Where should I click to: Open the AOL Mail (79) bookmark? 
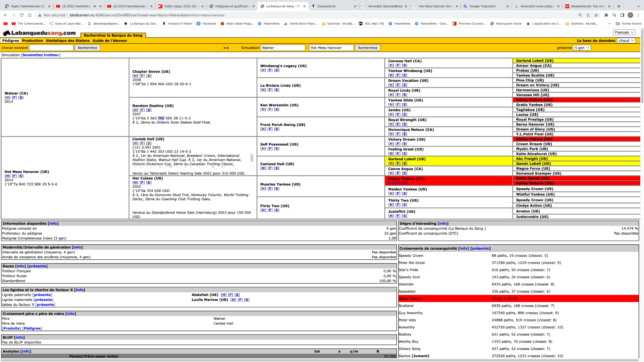point(371,23)
